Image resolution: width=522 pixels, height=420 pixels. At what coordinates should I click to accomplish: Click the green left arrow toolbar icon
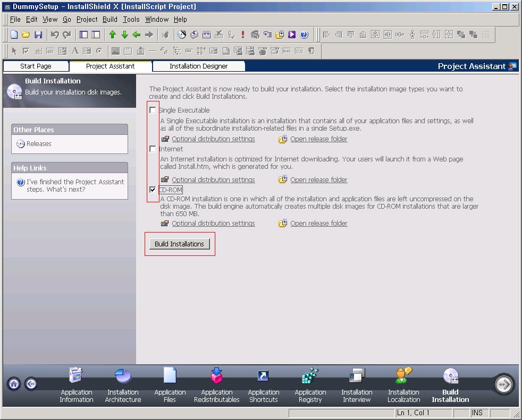point(137,35)
